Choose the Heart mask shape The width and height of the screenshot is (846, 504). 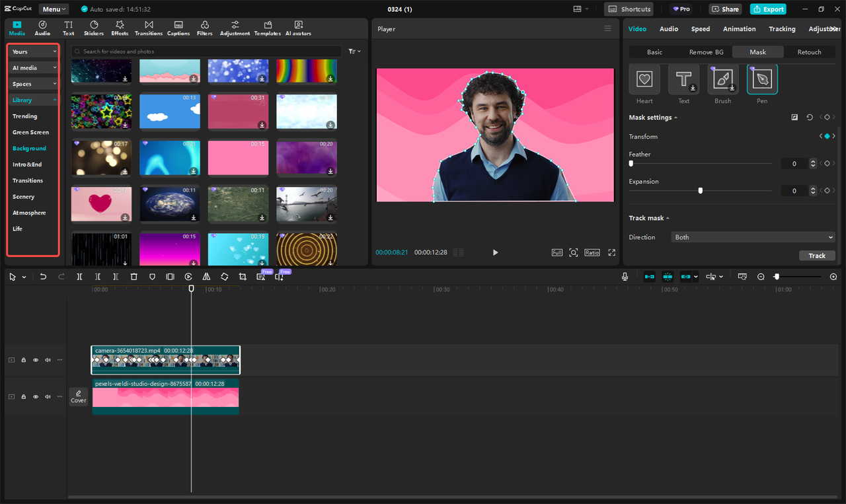click(644, 80)
